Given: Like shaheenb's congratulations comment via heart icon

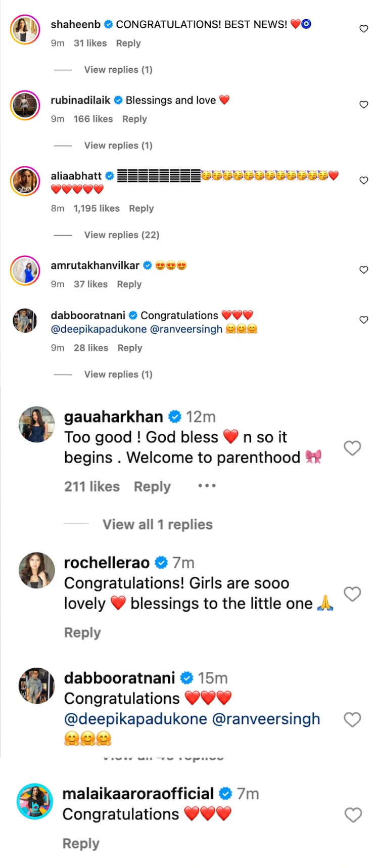Looking at the screenshot, I should pyautogui.click(x=363, y=29).
